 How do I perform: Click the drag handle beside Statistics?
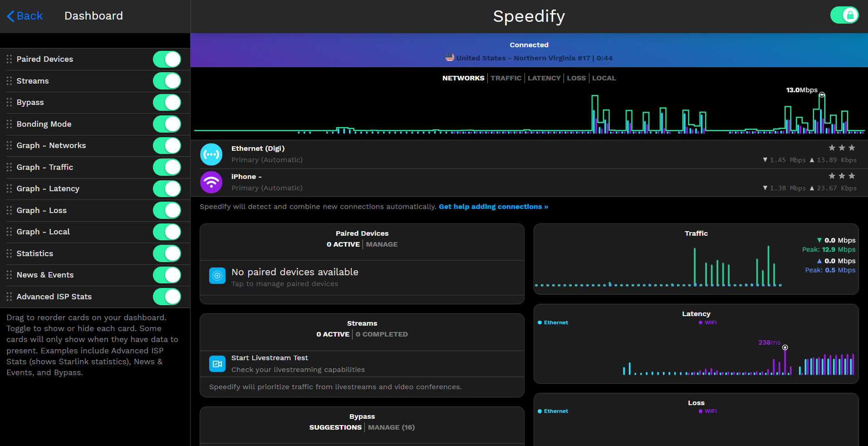point(9,253)
